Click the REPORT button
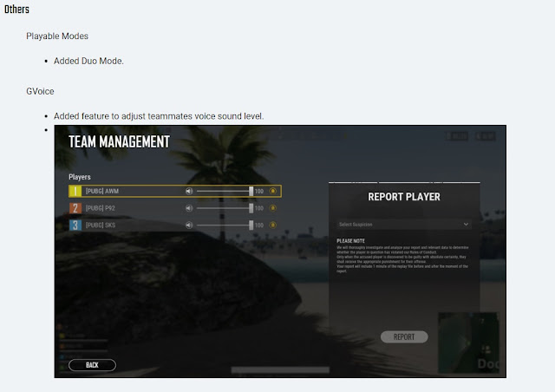This screenshot has height=392, width=555. [404, 336]
